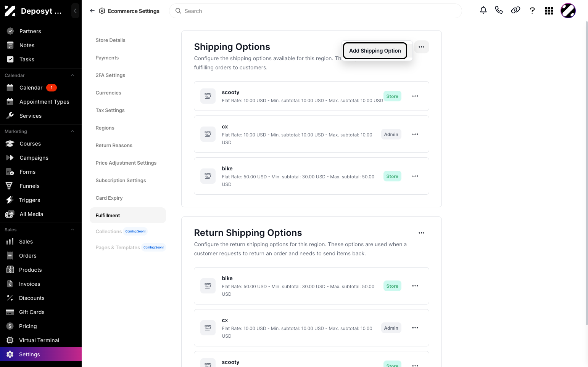Screen dimensions: 588x367
Task: Open the apps grid launcher
Action: click(x=549, y=11)
